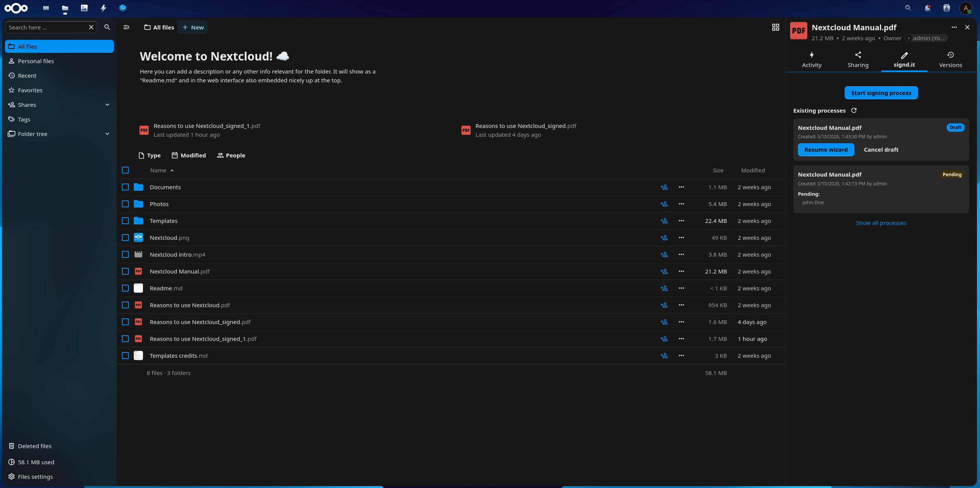Viewport: 980px width, 488px height.
Task: Expand the Folder tree in the sidebar
Action: click(107, 134)
